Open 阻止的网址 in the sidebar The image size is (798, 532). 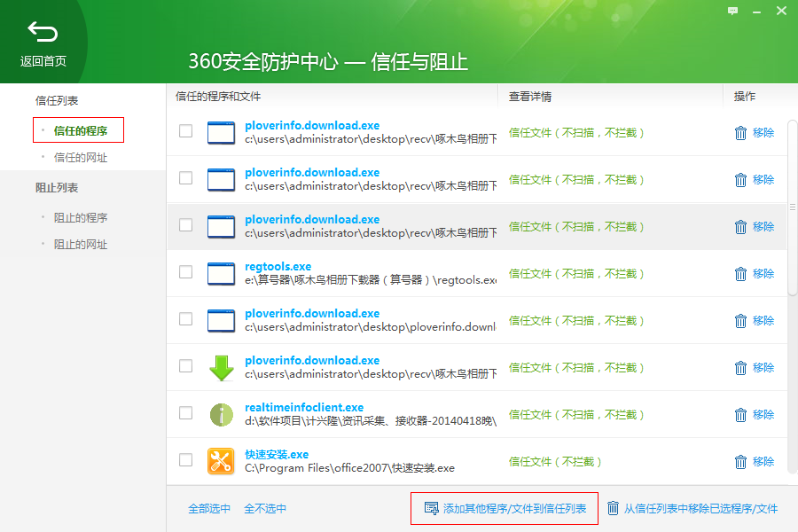coord(81,245)
